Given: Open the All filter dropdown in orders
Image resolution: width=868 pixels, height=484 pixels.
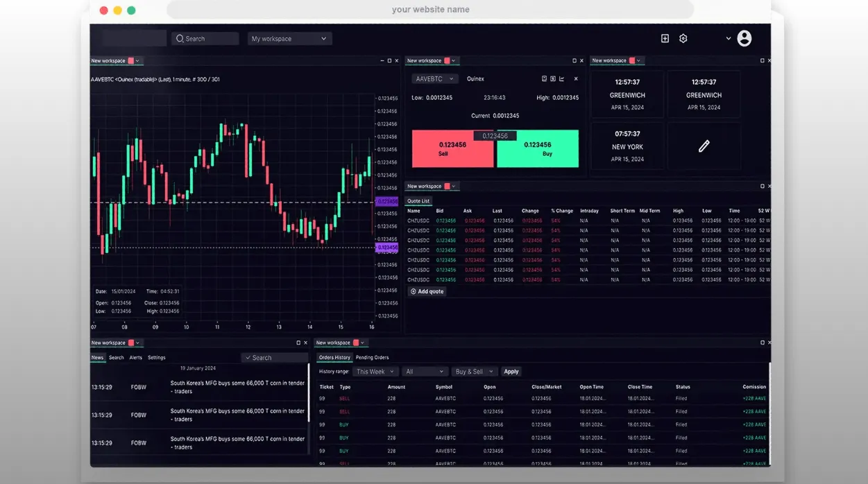Looking at the screenshot, I should [x=424, y=372].
